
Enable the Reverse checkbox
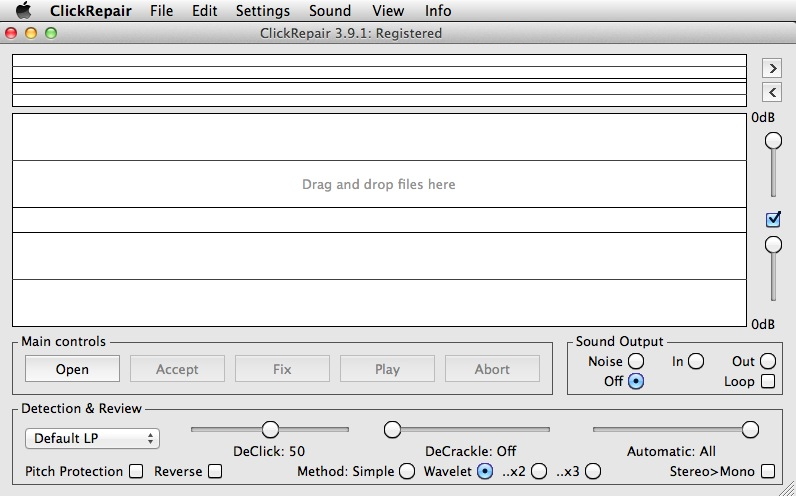[215, 471]
